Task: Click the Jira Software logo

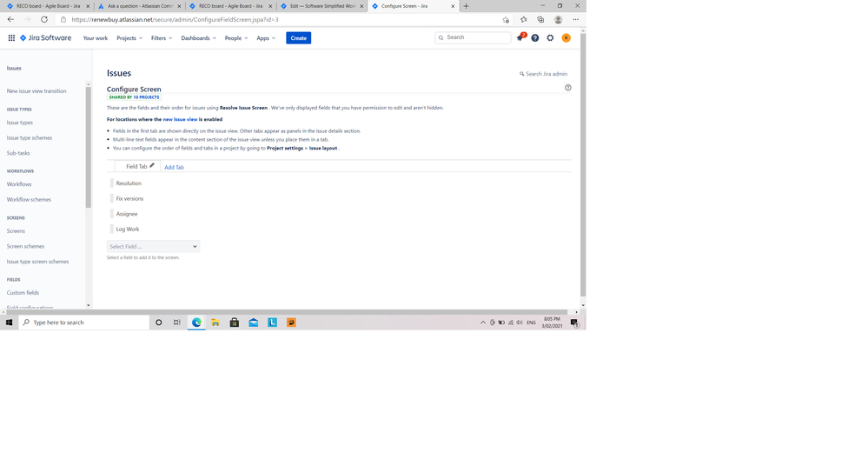Action: (x=46, y=38)
